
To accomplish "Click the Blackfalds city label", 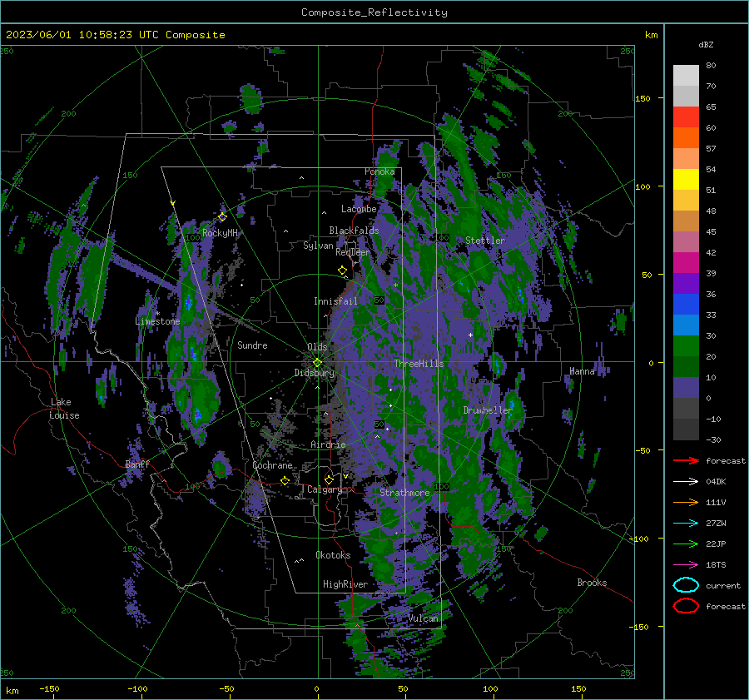I will [x=354, y=231].
